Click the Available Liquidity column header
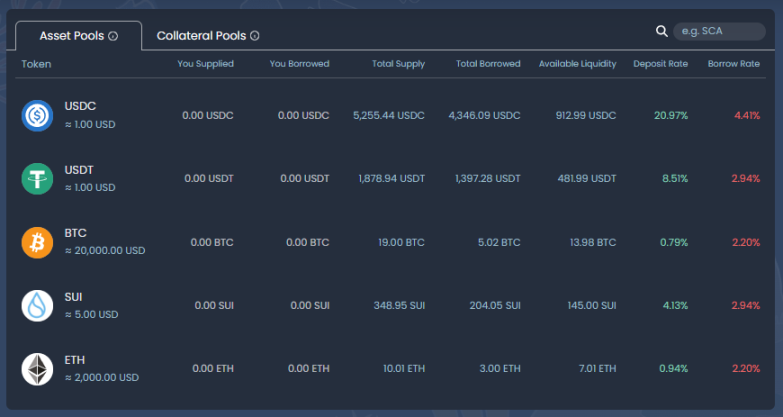 577,64
